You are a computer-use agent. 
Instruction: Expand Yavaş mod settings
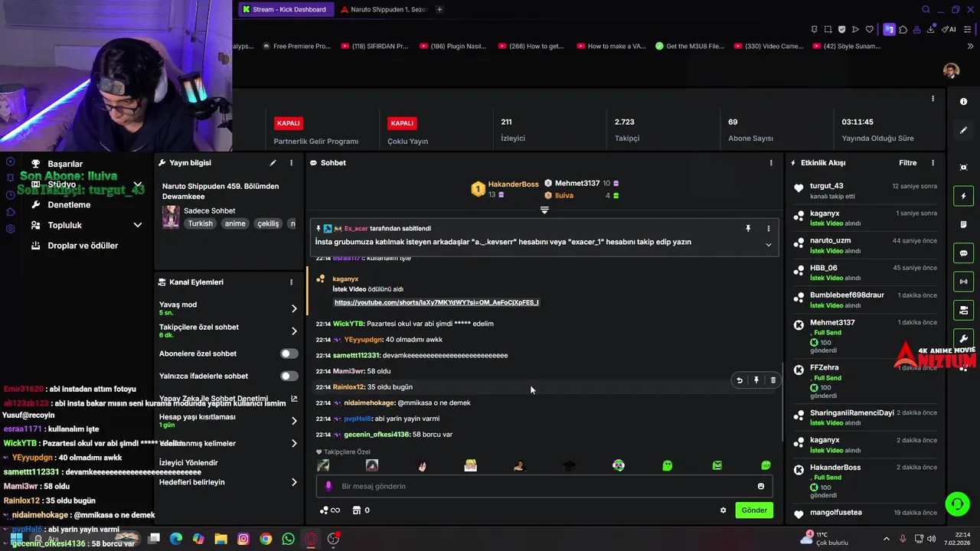coord(294,308)
